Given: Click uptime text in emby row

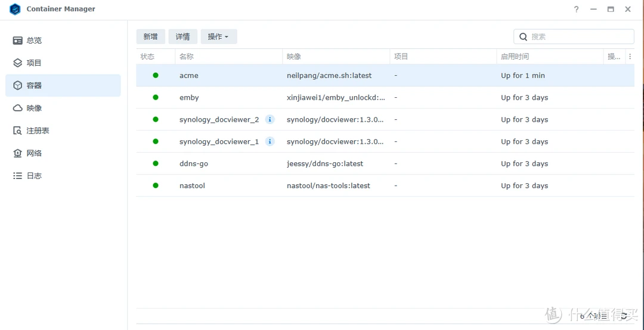Looking at the screenshot, I should coord(525,98).
